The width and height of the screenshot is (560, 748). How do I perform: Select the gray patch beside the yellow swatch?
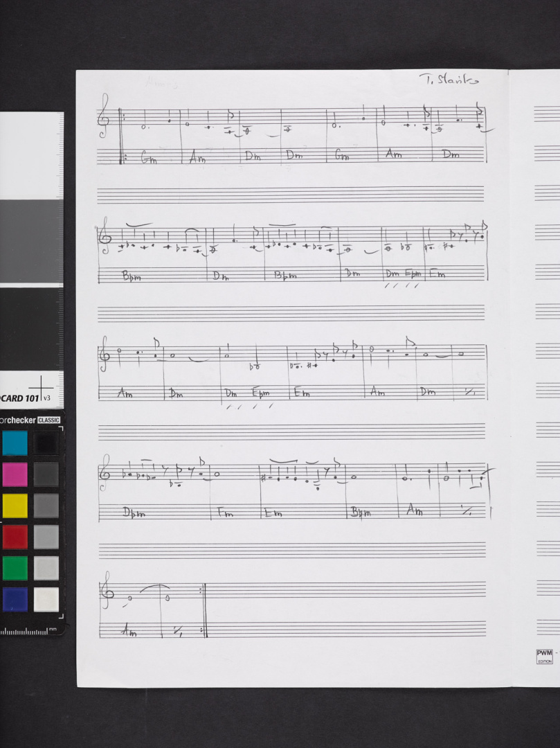point(46,506)
